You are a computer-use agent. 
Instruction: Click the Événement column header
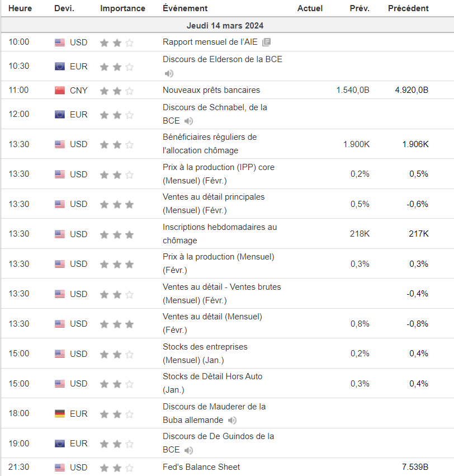tap(185, 8)
